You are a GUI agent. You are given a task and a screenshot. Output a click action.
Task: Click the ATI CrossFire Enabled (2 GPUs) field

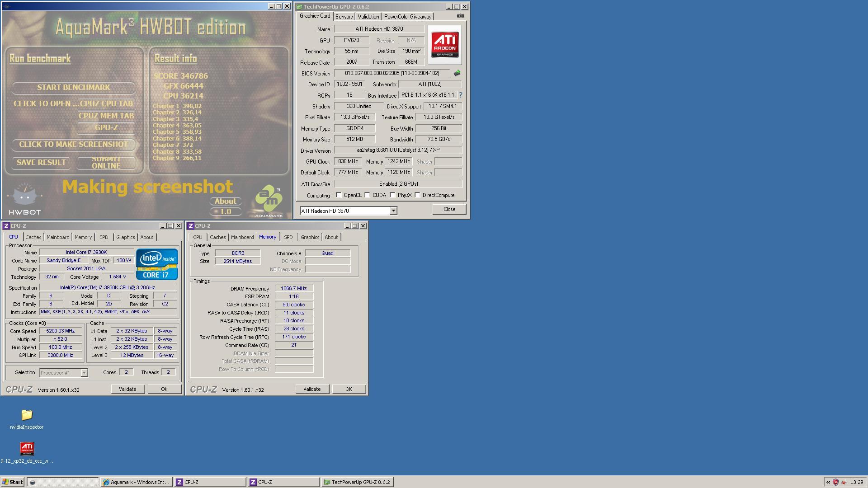pyautogui.click(x=398, y=184)
